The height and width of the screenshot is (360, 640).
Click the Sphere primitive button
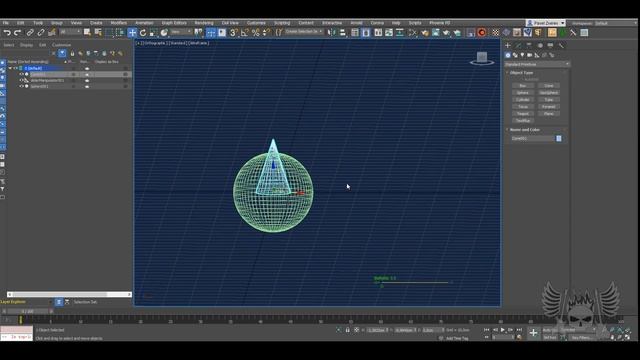tap(523, 93)
